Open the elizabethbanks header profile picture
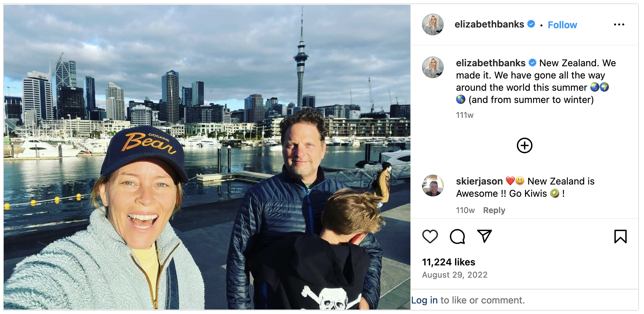 [433, 24]
